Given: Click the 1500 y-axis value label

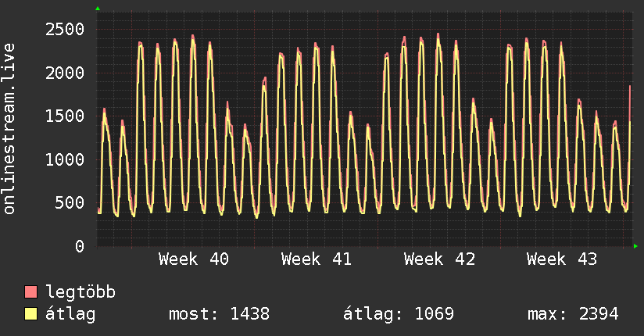Looking at the screenshot, I should pyautogui.click(x=65, y=116).
